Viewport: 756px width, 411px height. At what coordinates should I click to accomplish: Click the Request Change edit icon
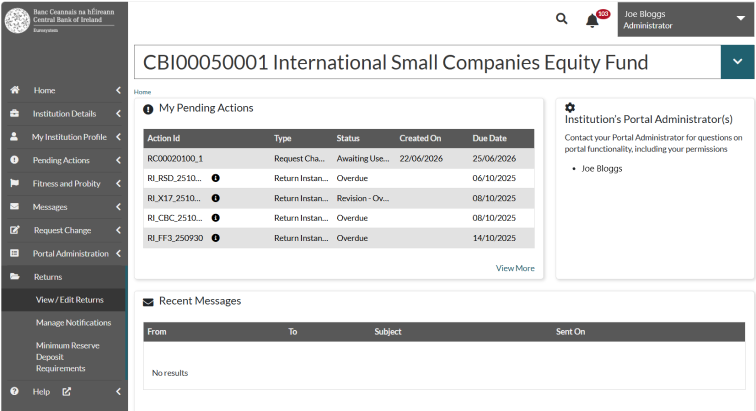(15, 230)
